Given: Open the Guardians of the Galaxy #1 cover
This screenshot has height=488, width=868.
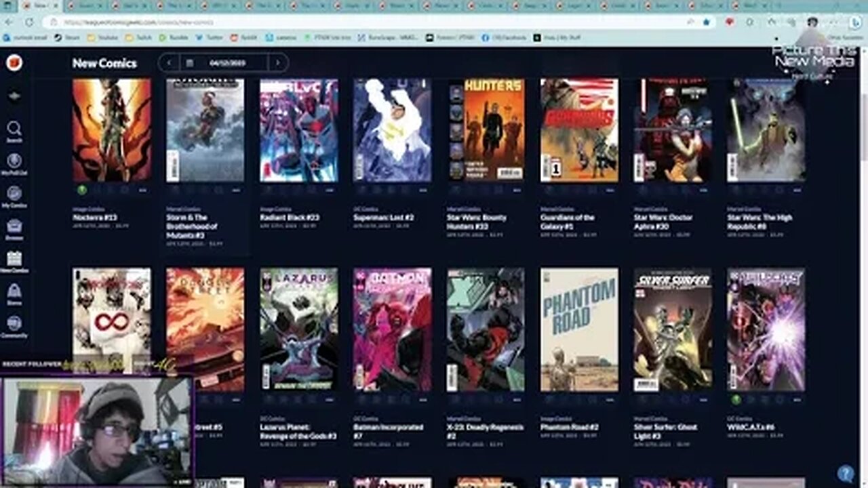Looking at the screenshot, I should [580, 130].
